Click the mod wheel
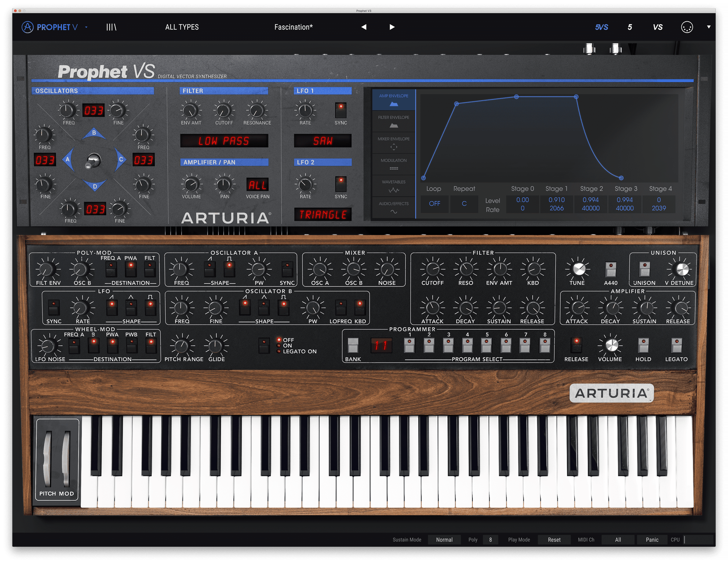 point(66,458)
